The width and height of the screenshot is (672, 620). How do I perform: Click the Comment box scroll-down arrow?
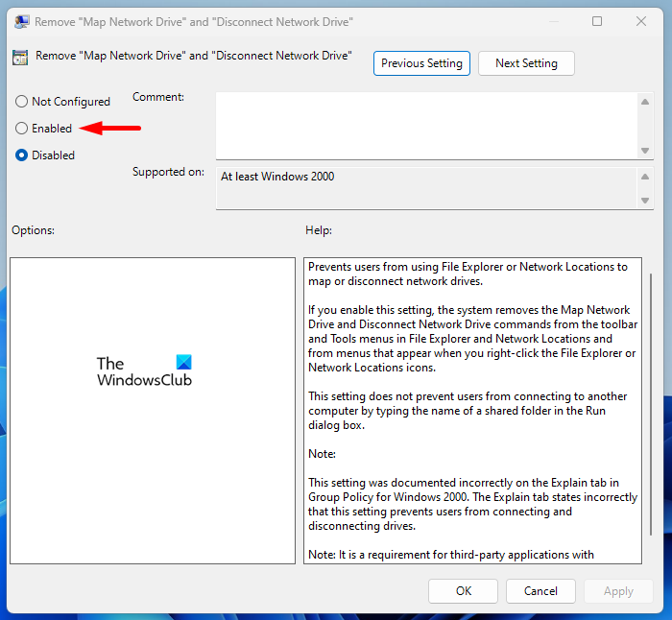click(x=645, y=151)
